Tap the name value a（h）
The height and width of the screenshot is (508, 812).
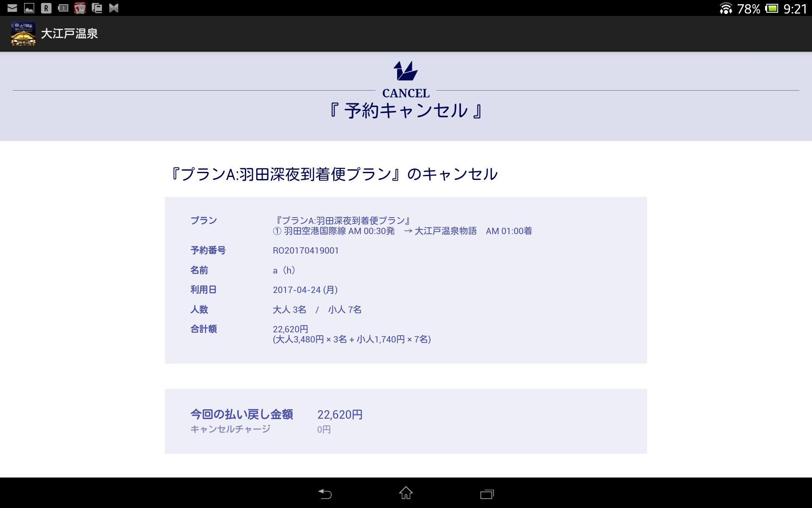[284, 270]
